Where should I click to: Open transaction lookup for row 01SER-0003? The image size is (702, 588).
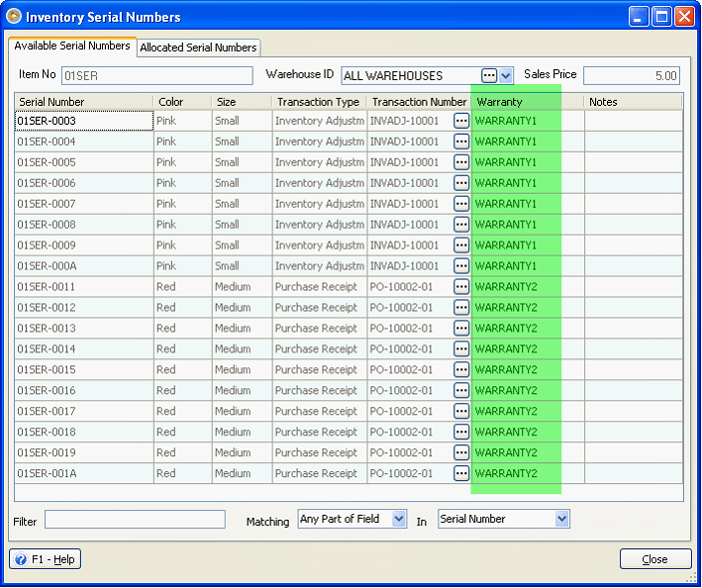pos(461,121)
